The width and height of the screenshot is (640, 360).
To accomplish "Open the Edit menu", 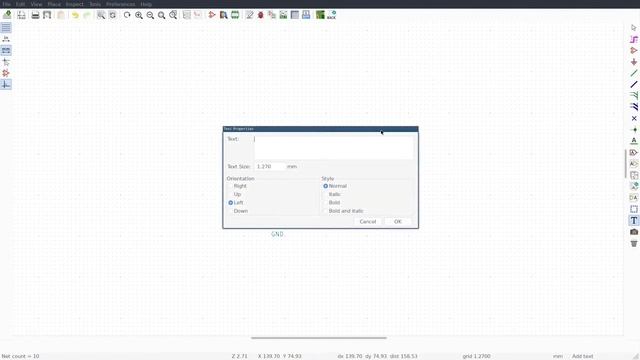I will click(20, 4).
